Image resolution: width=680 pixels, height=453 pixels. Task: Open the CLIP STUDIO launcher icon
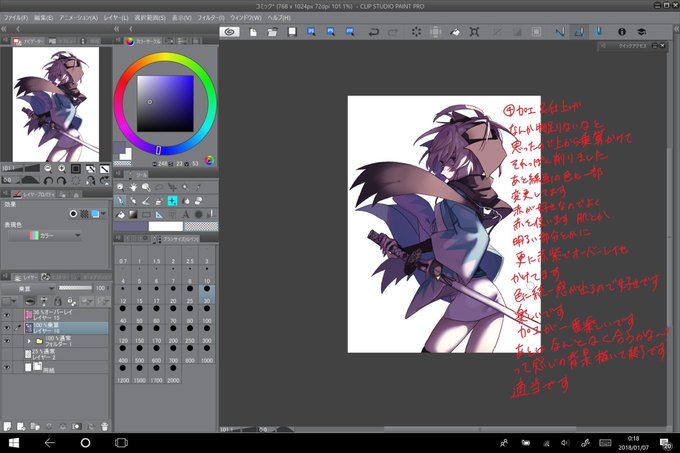pos(229,32)
